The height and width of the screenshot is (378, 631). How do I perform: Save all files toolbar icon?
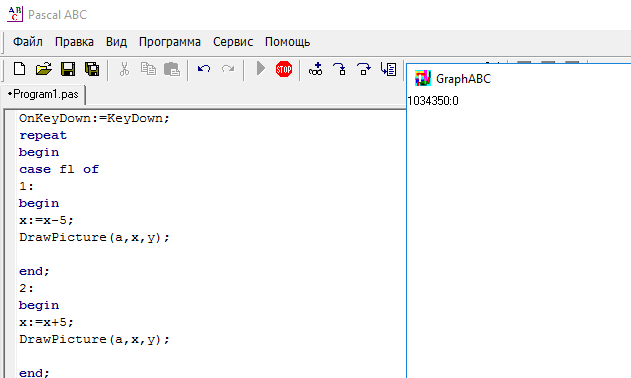pyautogui.click(x=92, y=69)
